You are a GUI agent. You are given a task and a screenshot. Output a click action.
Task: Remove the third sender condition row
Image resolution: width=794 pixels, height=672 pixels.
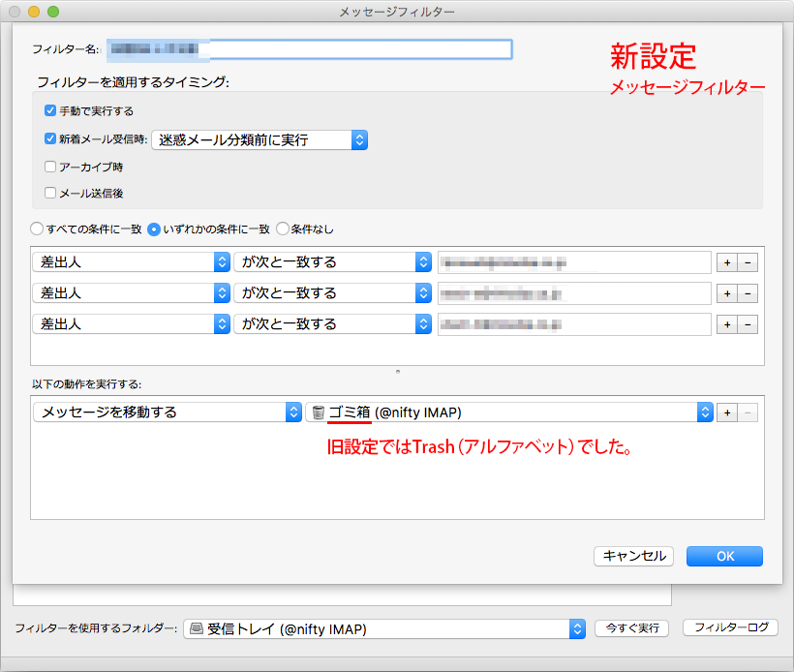tap(747, 324)
